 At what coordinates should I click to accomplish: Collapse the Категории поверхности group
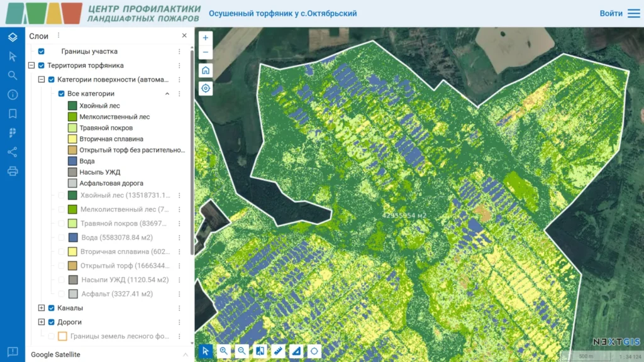click(42, 79)
